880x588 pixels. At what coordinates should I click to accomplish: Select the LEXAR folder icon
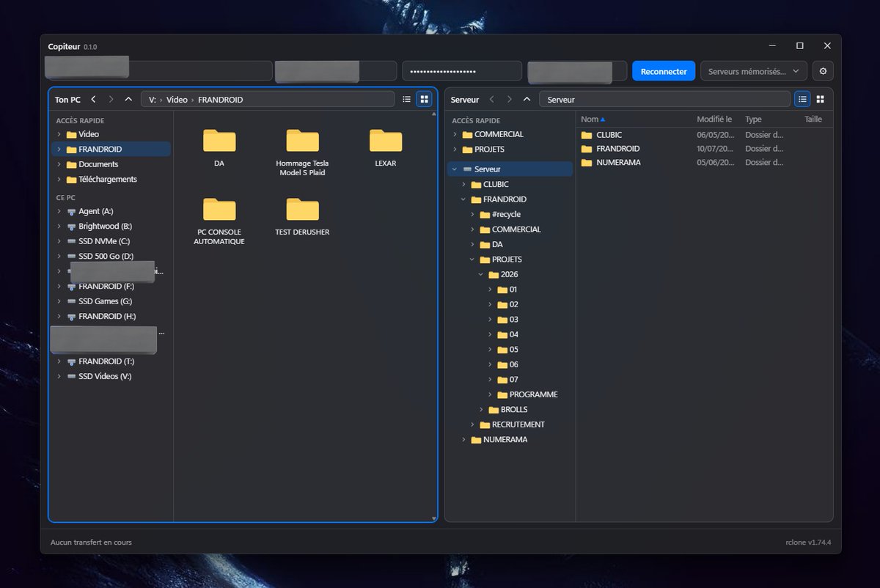coord(386,140)
